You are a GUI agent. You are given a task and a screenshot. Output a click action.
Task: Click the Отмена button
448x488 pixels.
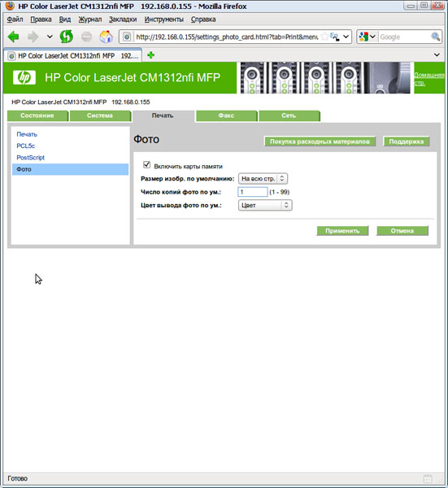pos(402,231)
